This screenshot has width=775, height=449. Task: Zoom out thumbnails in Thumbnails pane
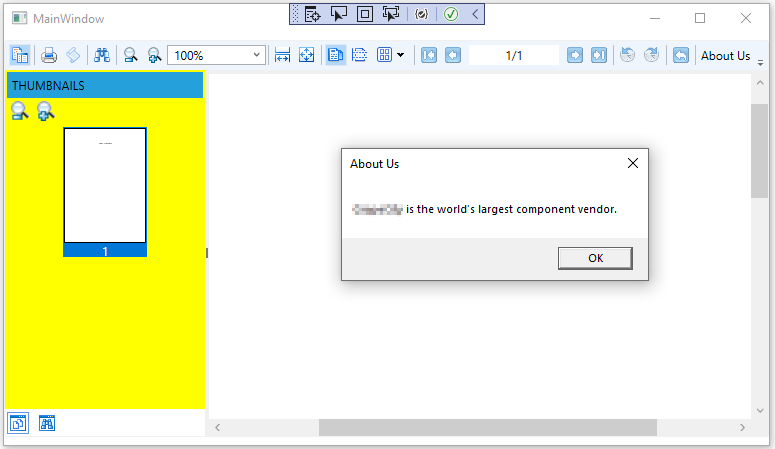(20, 111)
